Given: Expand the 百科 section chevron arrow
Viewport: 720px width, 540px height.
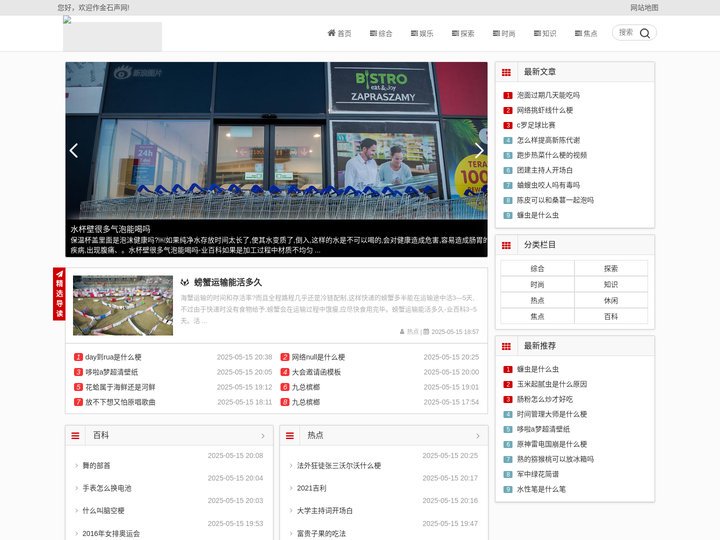Looking at the screenshot, I should point(263,436).
